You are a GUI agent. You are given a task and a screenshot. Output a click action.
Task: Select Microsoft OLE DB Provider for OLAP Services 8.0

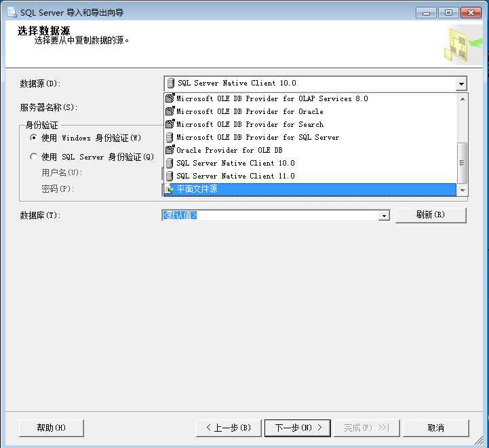(311, 98)
